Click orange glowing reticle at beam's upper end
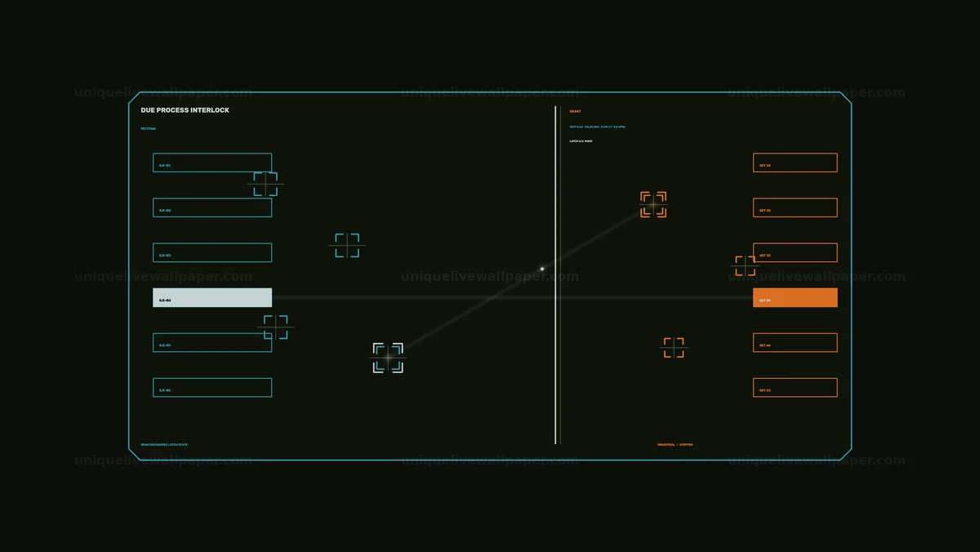980x552 pixels. (x=653, y=205)
